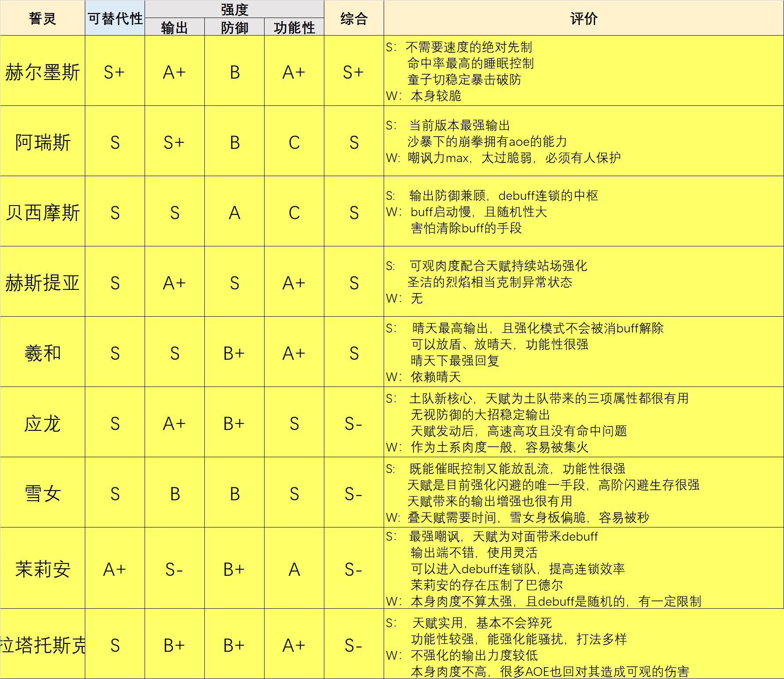Screen dimensions: 784x679
Task: Click 阿瑞斯 输出 S+ cell
Action: [174, 141]
